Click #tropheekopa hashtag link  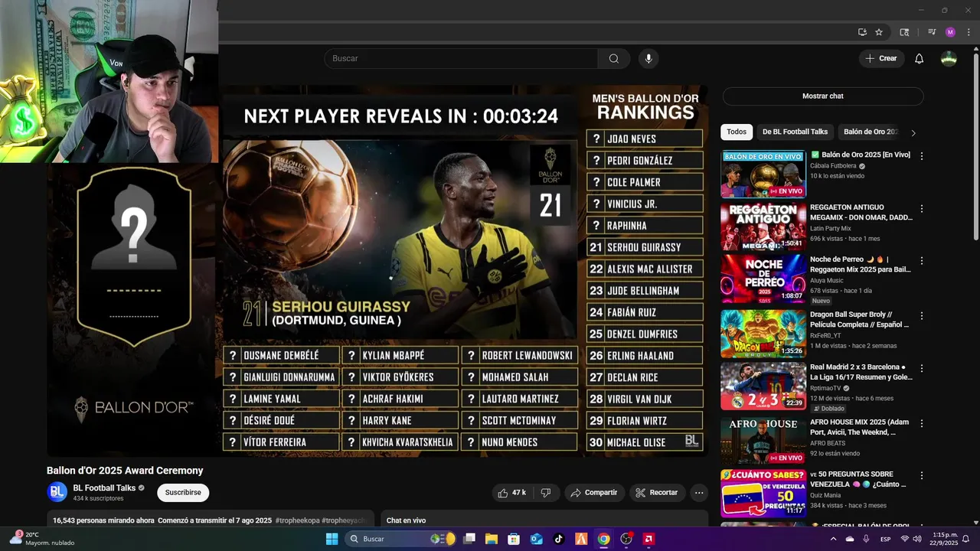tap(298, 520)
